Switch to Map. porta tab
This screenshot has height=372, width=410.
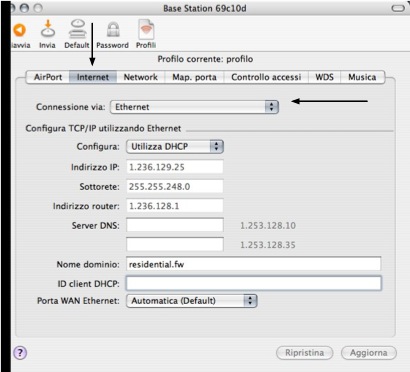pyautogui.click(x=194, y=77)
